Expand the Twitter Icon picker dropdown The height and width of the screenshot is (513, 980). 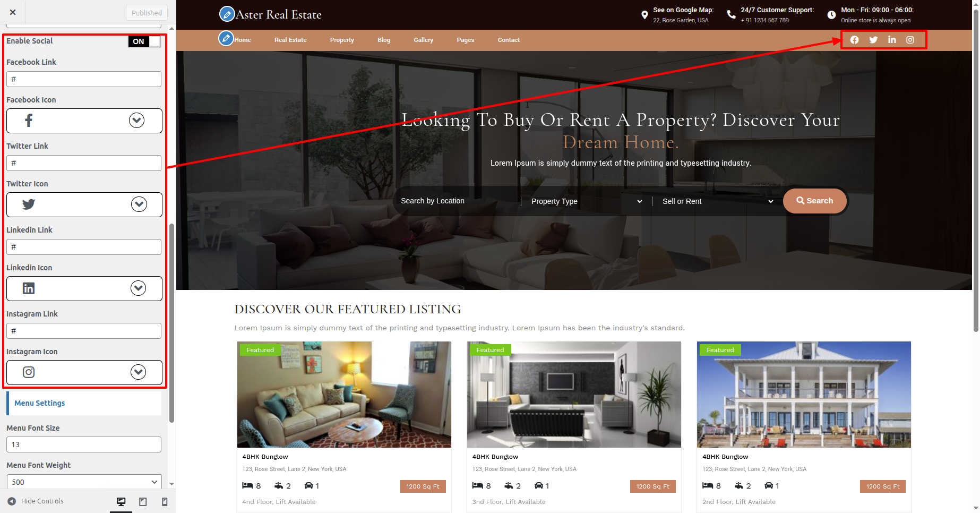139,204
